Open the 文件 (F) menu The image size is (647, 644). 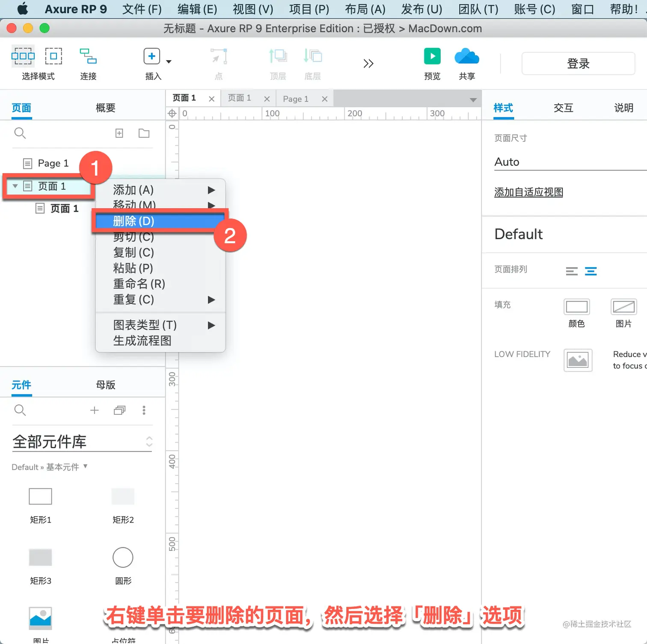(142, 9)
